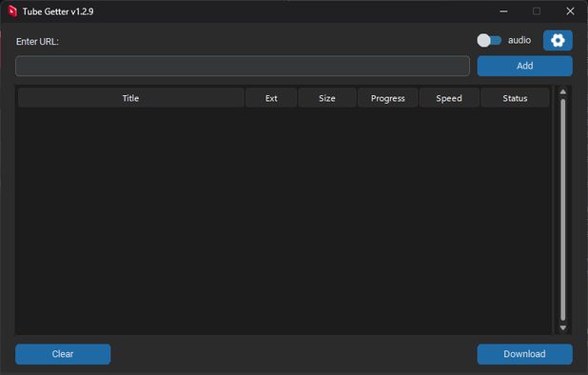Click the Speed column header
Screen dimensions: 588x375
coord(449,98)
